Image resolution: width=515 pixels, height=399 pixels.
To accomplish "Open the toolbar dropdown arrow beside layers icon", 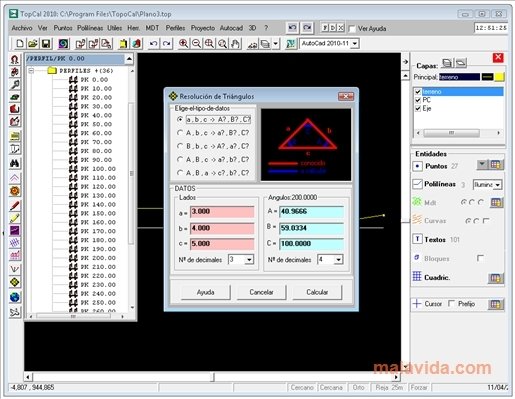I will 275,44.
